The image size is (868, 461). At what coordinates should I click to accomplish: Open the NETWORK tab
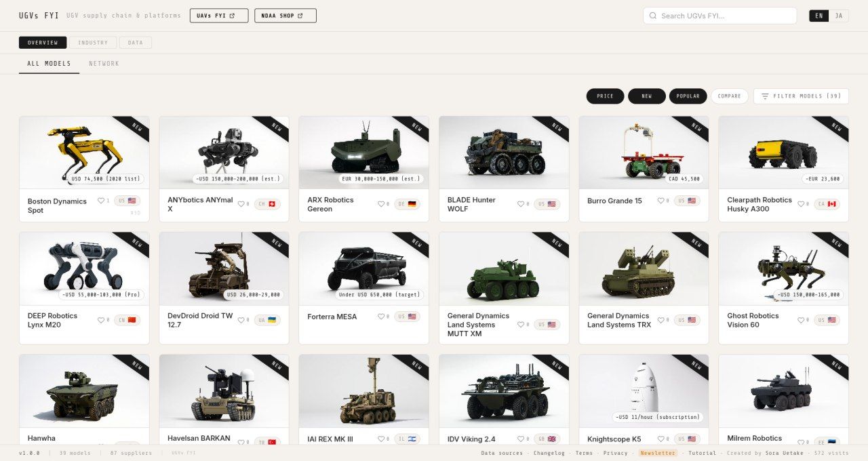coord(104,64)
